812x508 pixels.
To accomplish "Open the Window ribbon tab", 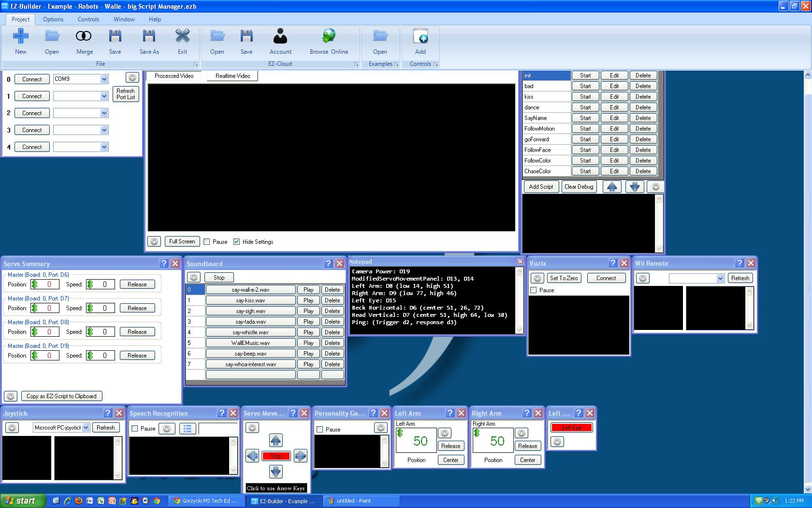I will 124,19.
